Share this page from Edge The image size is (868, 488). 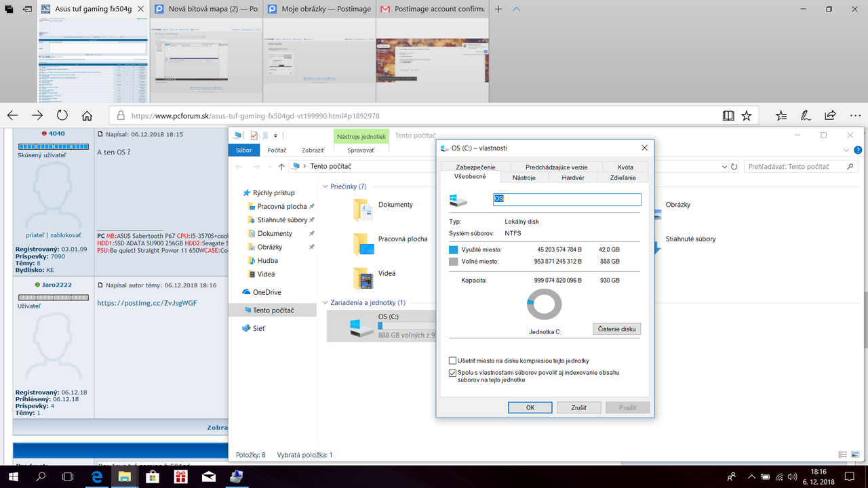(830, 115)
